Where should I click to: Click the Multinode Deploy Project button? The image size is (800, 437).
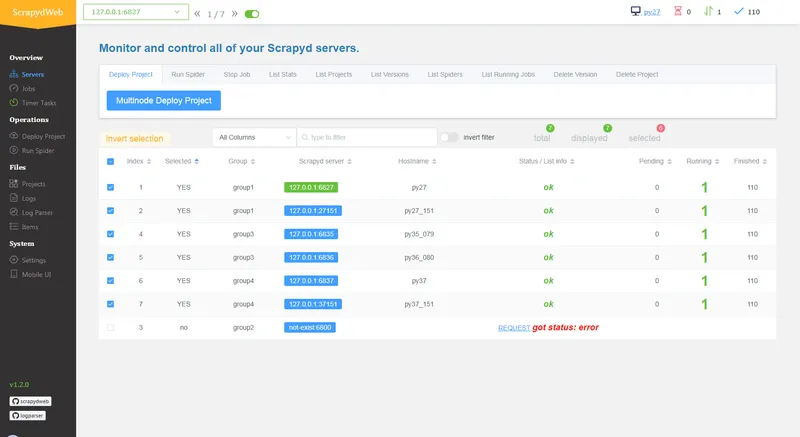coord(164,100)
